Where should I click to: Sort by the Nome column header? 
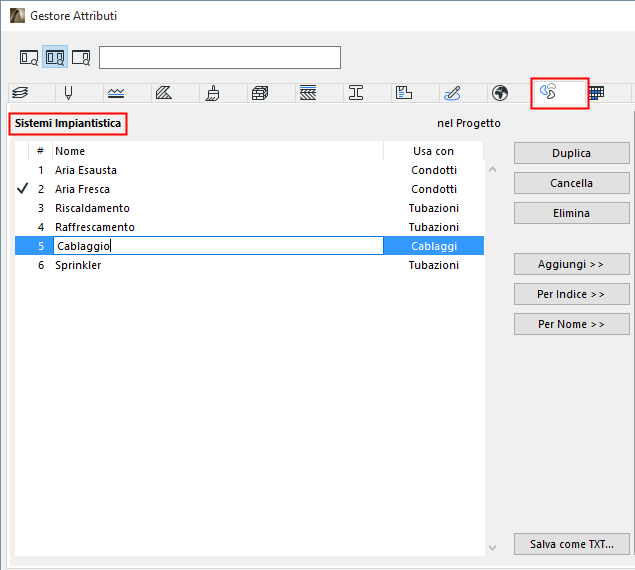pos(218,151)
